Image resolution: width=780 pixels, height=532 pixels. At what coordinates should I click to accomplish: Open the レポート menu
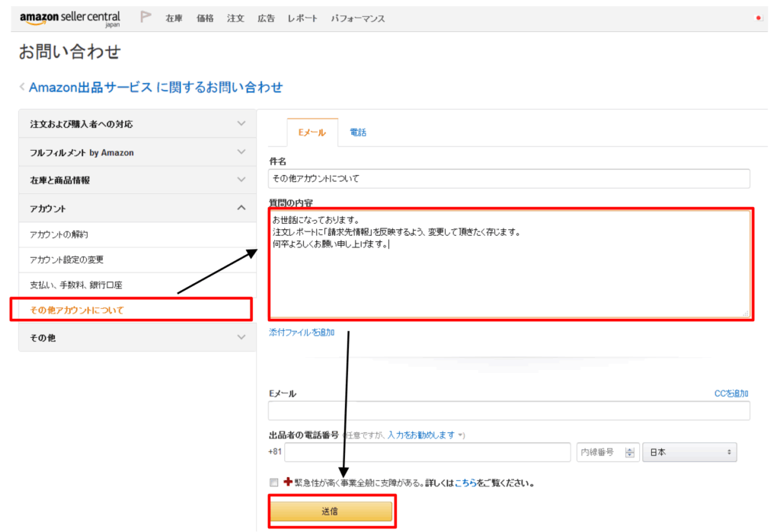click(x=302, y=18)
